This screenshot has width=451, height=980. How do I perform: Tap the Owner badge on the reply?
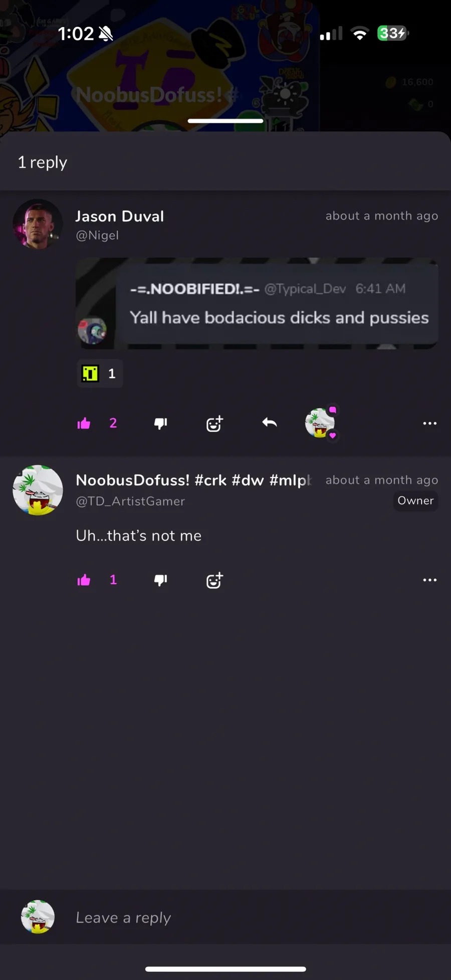click(415, 501)
